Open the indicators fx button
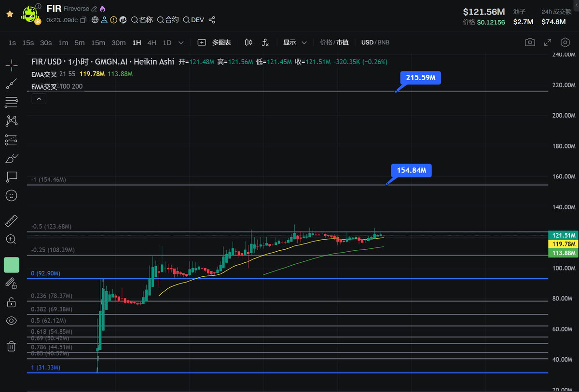Image resolution: width=579 pixels, height=392 pixels. point(265,42)
